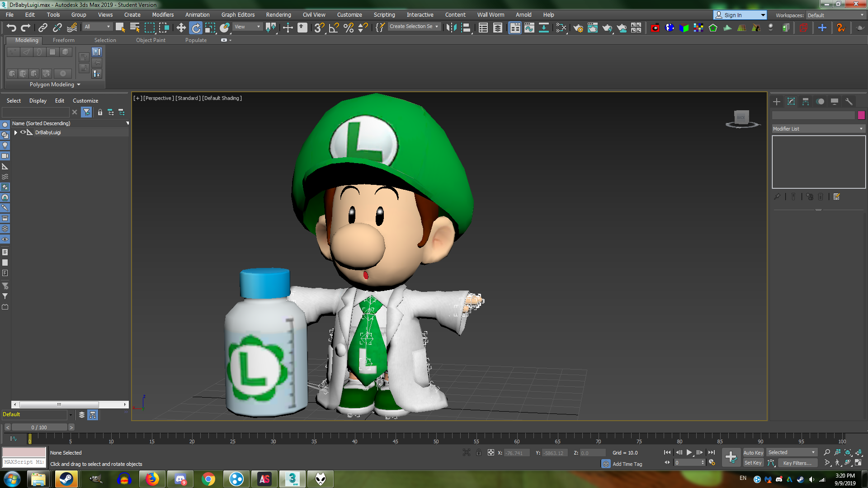Image resolution: width=868 pixels, height=488 pixels.
Task: Click the X coordinate input field
Action: 516,453
